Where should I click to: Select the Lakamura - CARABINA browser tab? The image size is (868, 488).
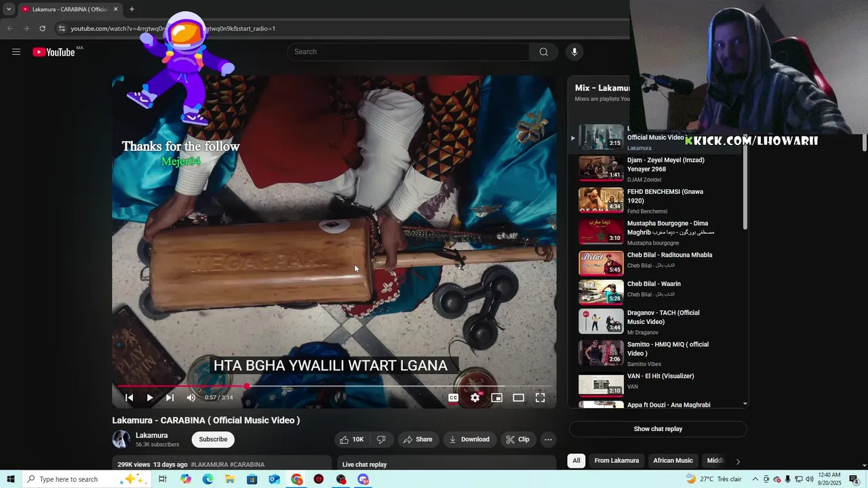point(68,9)
